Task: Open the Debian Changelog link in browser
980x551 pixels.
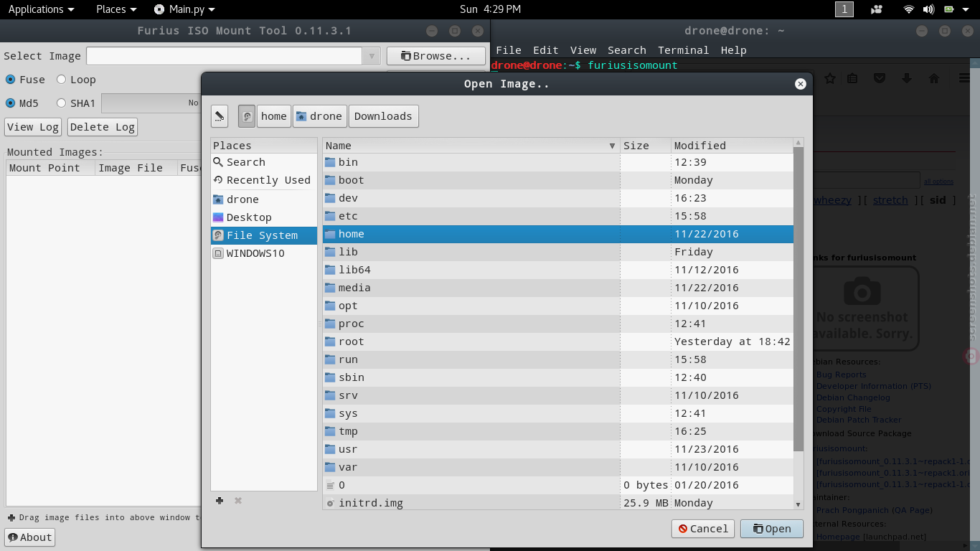Action: [853, 397]
